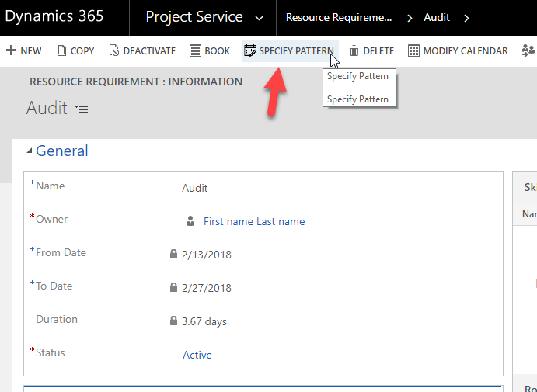Click the Copy document icon
Screen dimensions: 537x392
click(x=61, y=50)
